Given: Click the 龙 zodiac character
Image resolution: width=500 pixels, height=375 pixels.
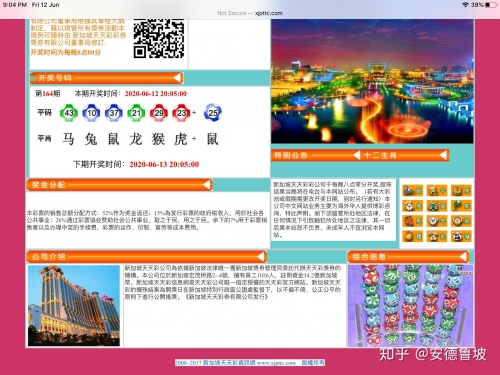Looking at the screenshot, I should pos(136,138).
